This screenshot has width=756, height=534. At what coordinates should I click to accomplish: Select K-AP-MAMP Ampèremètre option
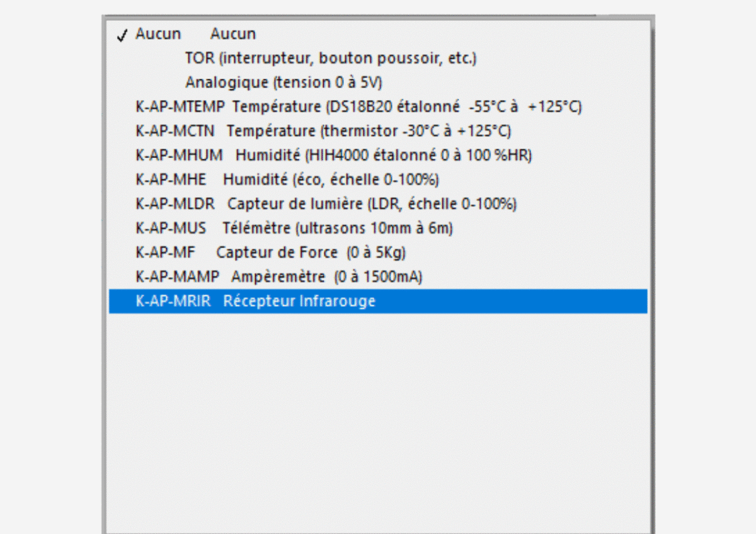coord(278,276)
